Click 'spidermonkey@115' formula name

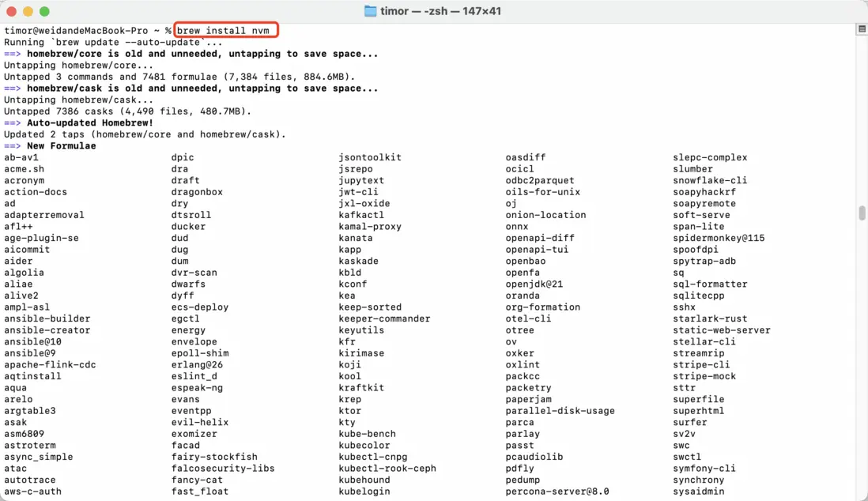tap(719, 238)
